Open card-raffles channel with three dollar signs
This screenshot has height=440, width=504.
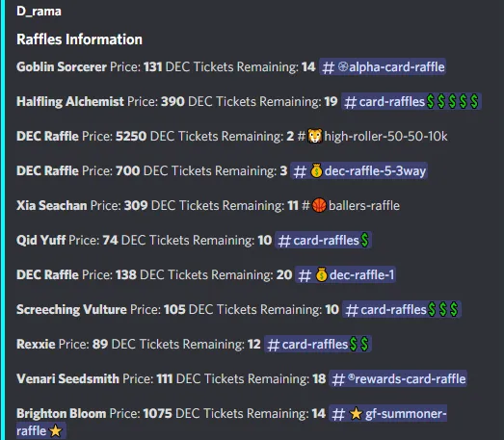click(x=402, y=310)
